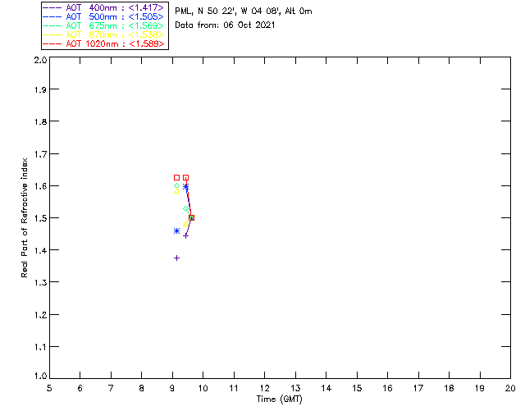This screenshot has width=525, height=420.
Task: Click the x-axis tick label 15
Action: pos(357,388)
